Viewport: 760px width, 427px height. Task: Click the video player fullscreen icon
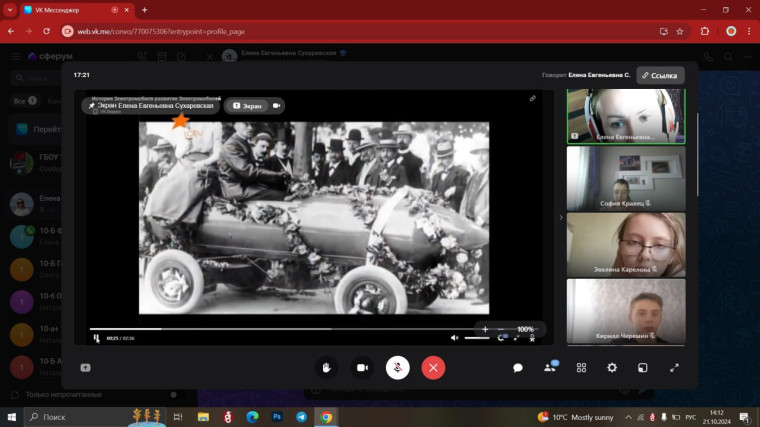[516, 338]
